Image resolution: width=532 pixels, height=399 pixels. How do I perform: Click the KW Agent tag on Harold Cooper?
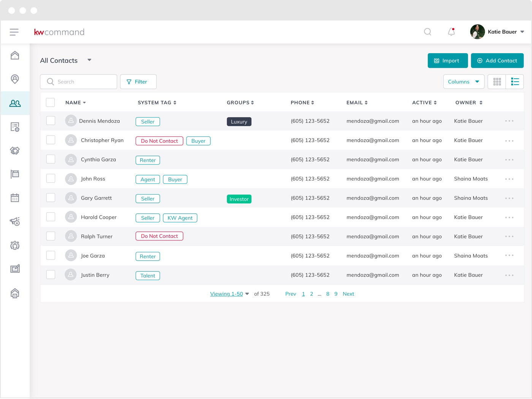pyautogui.click(x=180, y=218)
